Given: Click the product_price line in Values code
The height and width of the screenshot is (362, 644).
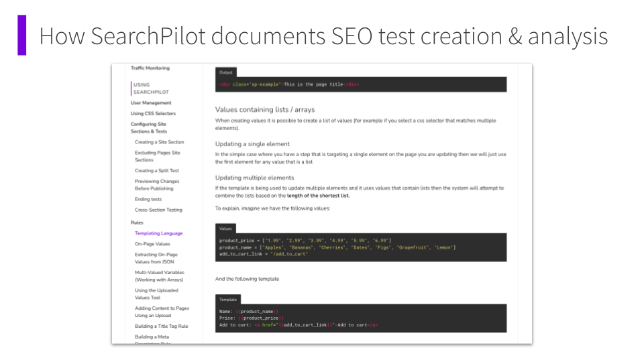Looking at the screenshot, I should pyautogui.click(x=305, y=241).
